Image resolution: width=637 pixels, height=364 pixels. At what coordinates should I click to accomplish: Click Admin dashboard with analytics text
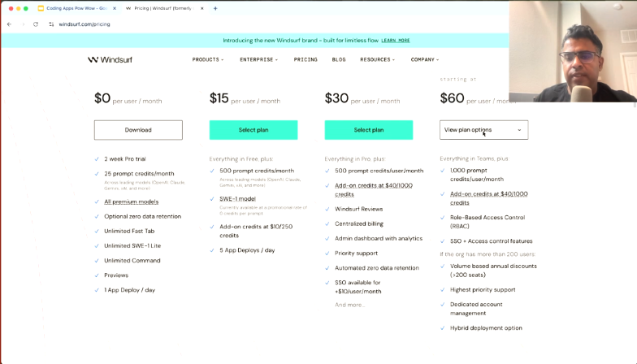(x=379, y=239)
